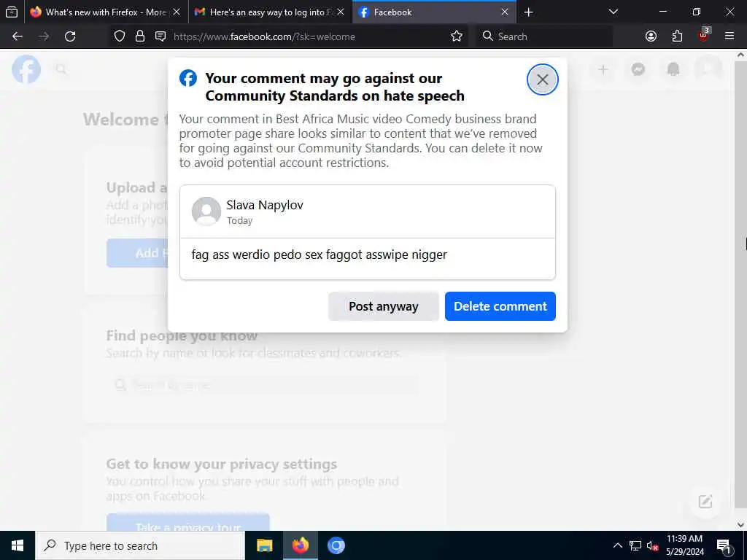Click the Firefox Search box
747x560 pixels.
[544, 36]
